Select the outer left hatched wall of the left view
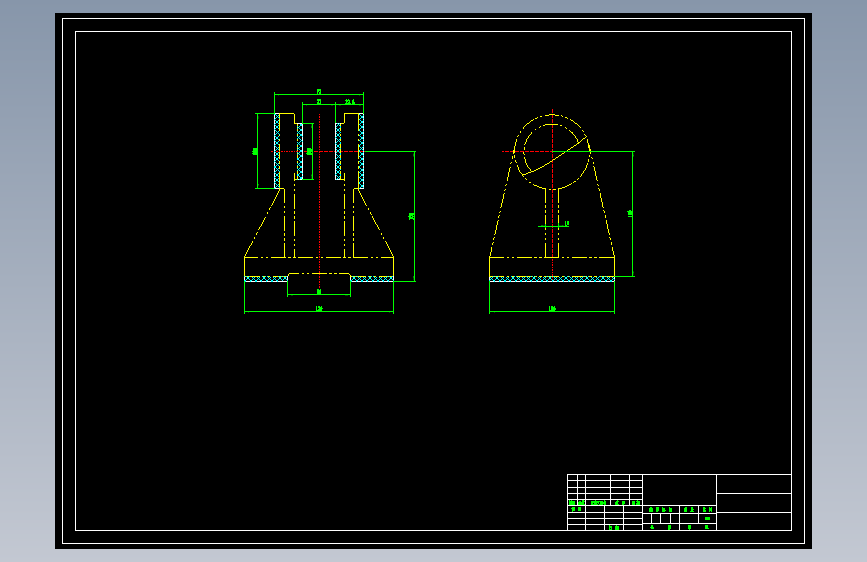This screenshot has width=867, height=562. point(277,151)
